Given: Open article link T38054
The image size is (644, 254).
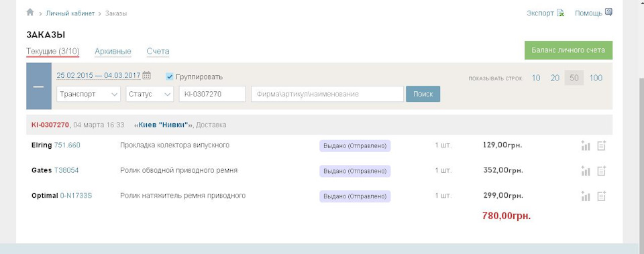Looking at the screenshot, I should [x=66, y=170].
